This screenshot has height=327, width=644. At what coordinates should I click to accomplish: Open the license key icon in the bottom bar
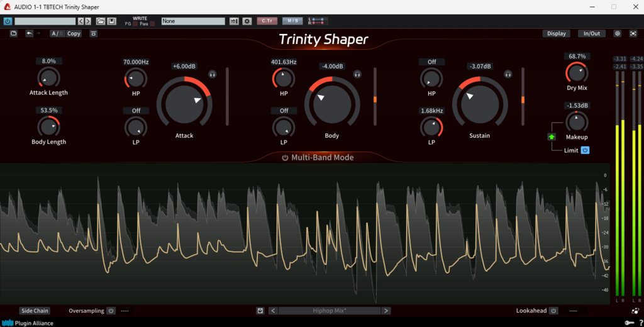629,323
